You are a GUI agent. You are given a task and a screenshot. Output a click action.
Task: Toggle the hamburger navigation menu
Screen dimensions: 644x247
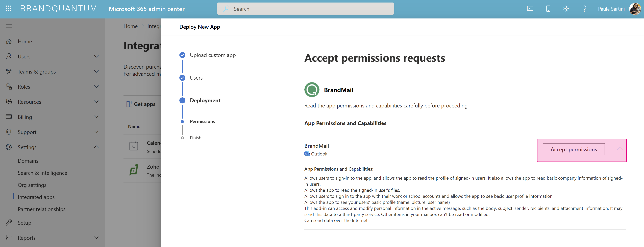point(9,26)
